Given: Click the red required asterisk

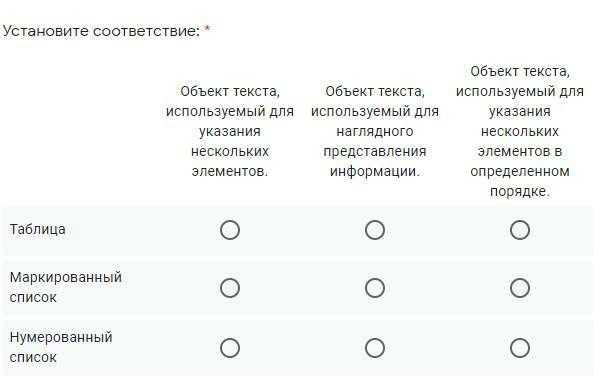Looking at the screenshot, I should tap(207, 28).
